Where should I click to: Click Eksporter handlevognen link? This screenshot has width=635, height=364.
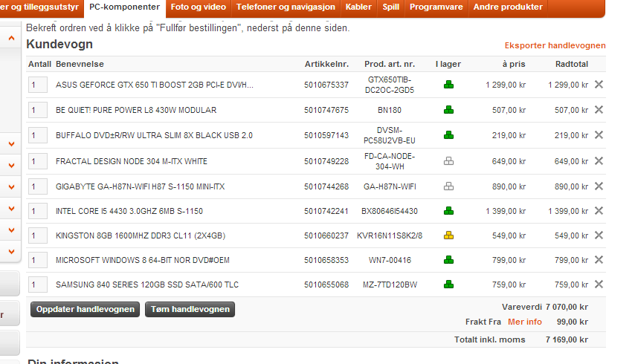tap(555, 45)
